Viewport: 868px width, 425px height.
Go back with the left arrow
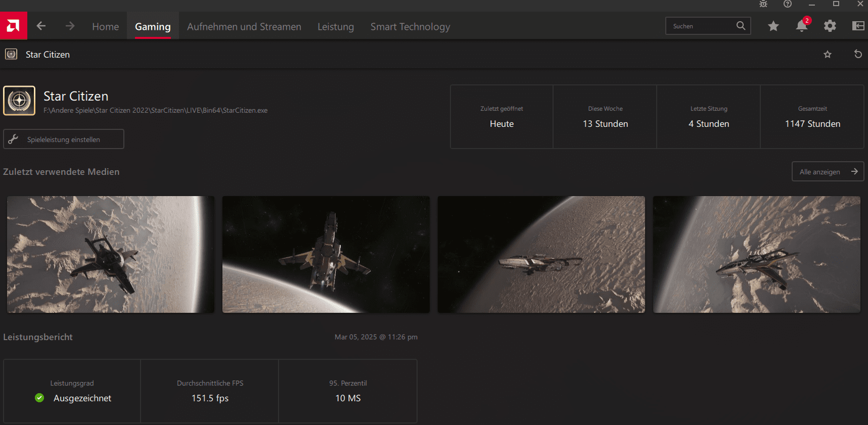[41, 26]
